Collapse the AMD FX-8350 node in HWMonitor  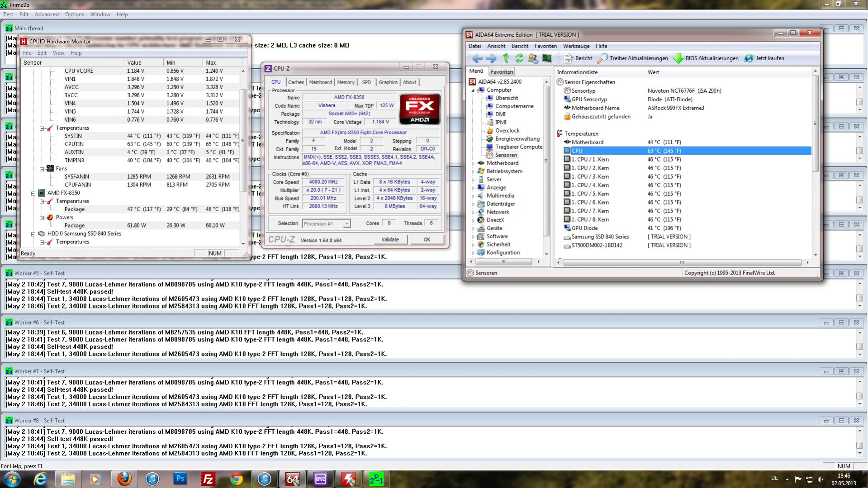point(33,193)
